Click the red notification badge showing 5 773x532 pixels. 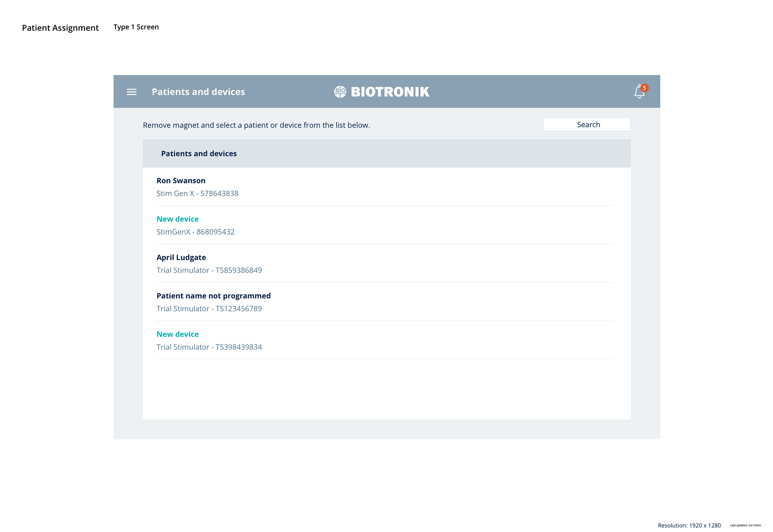(644, 88)
